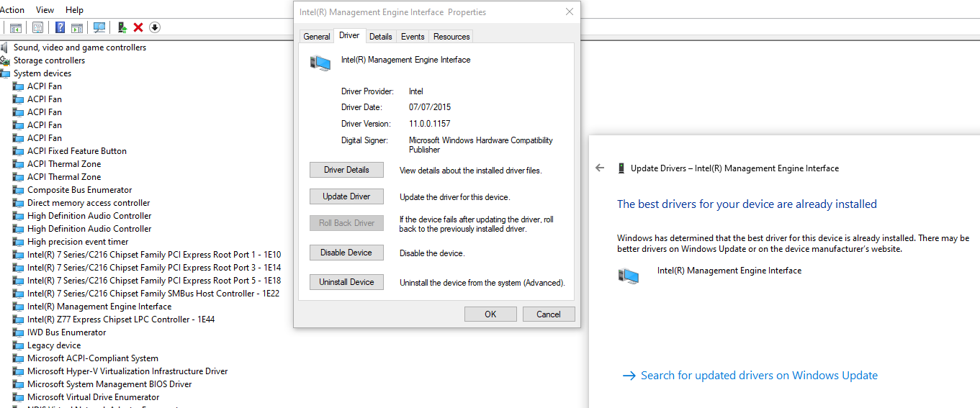Click the icon beside IWD Bus Enumerator

pyautogui.click(x=19, y=332)
